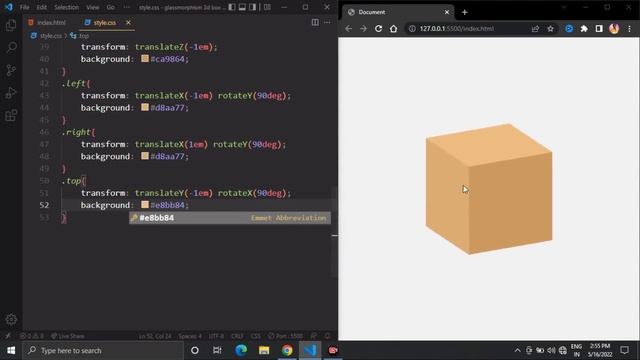Viewport: 640px width, 360px height.
Task: Split the editor to the right
Action: pos(315,22)
